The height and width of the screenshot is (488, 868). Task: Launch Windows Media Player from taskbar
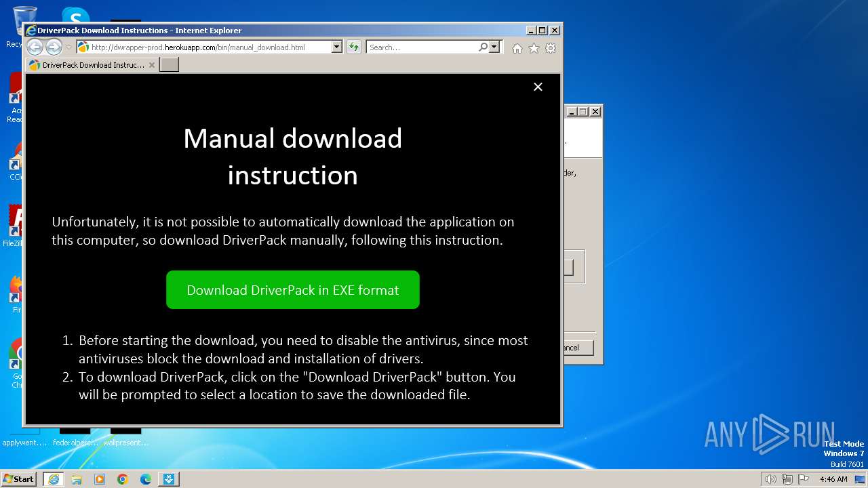pos(100,479)
